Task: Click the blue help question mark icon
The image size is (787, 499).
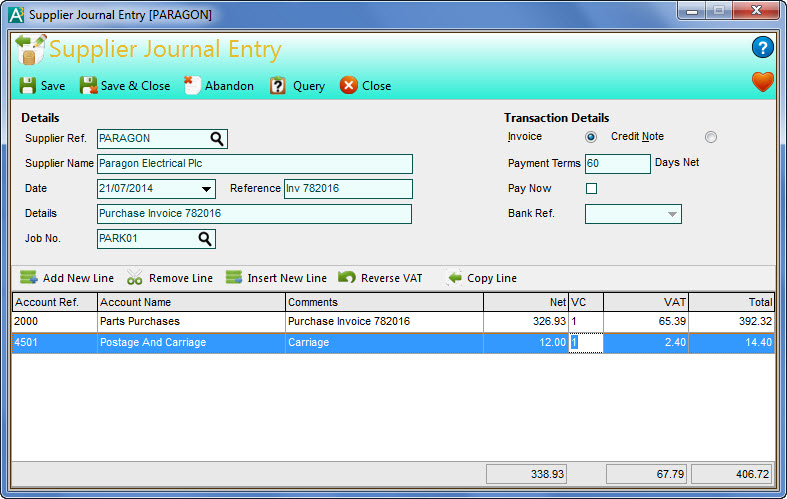Action: click(762, 47)
